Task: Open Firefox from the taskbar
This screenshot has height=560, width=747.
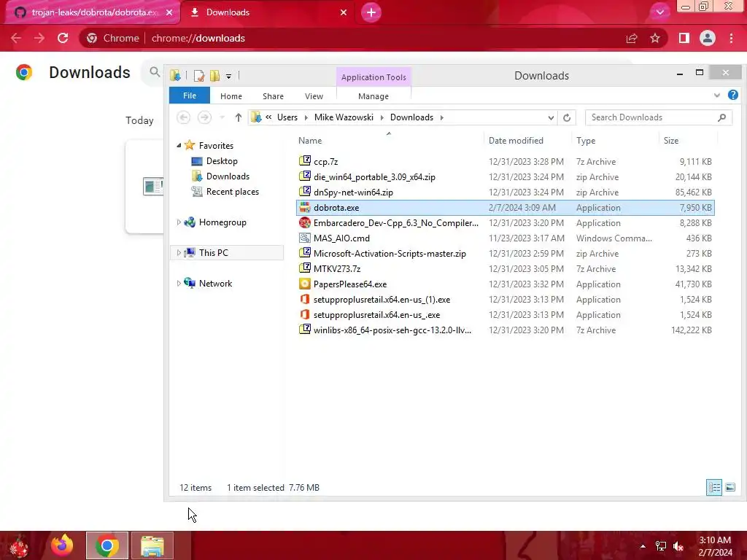Action: (x=63, y=545)
